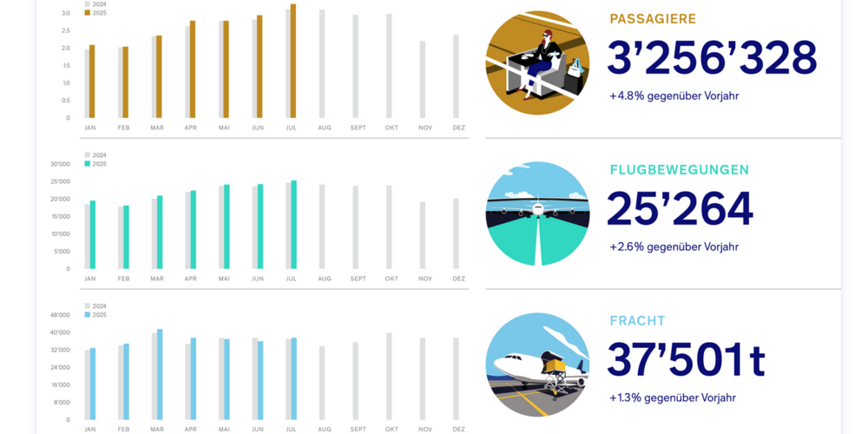Screen dimensions: 868x434
Task: Click the FRACHT heading
Action: pyautogui.click(x=637, y=320)
